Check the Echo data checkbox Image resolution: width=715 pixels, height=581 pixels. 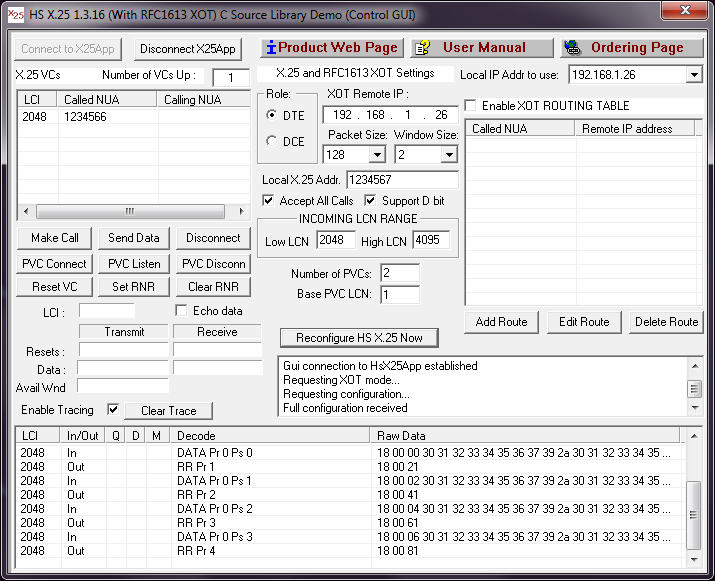[181, 311]
